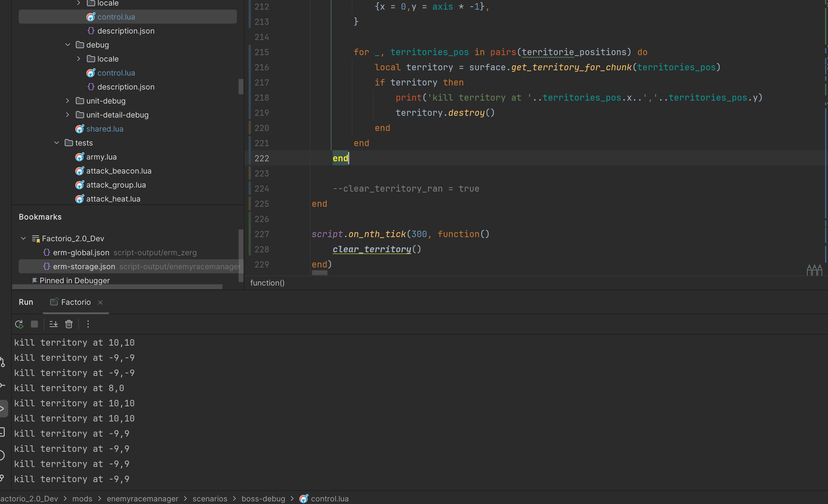Open control.lua under boss-debug scenario
Screen dimensions: 828x504
coord(128,17)
